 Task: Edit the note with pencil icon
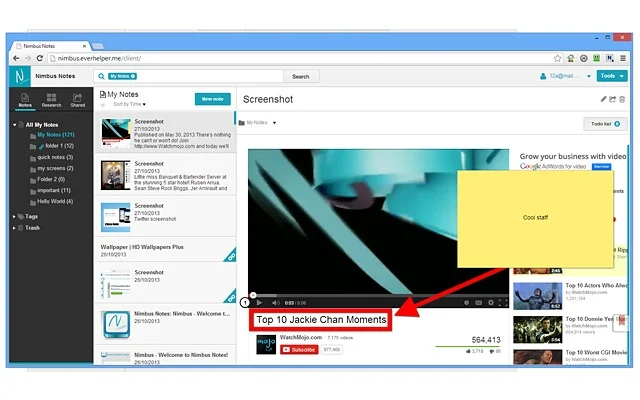tap(603, 99)
